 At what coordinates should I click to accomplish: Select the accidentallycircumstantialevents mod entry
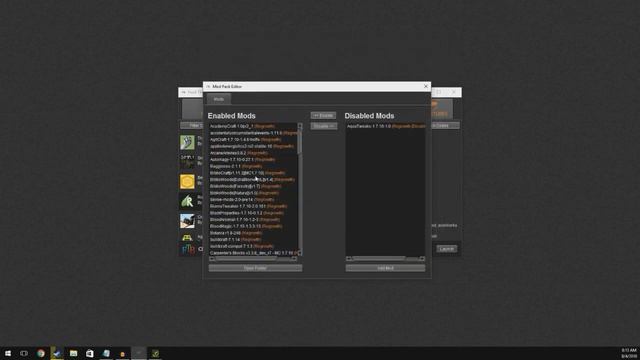(x=253, y=133)
